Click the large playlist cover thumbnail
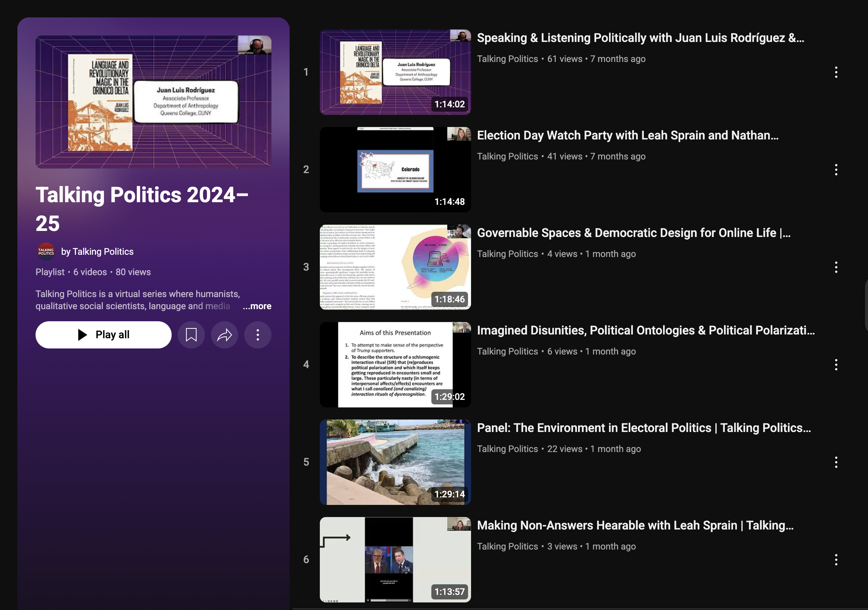This screenshot has height=610, width=868. pyautogui.click(x=153, y=102)
